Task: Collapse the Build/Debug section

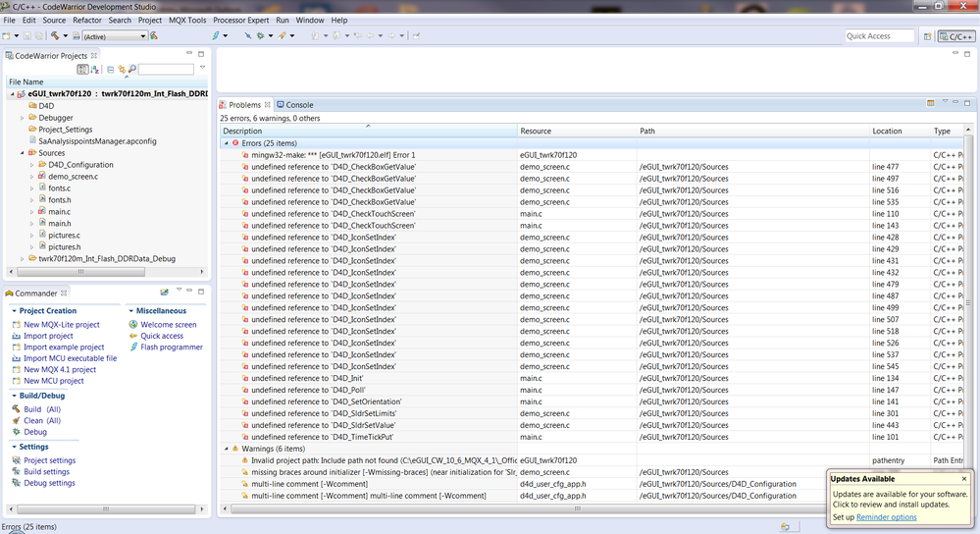Action: [14, 396]
